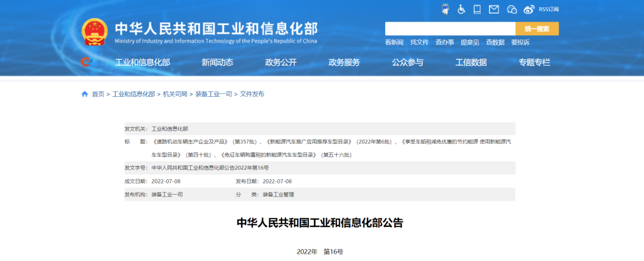Click the heading 中华人民共和国工业和信息化部公告

[x=320, y=223]
